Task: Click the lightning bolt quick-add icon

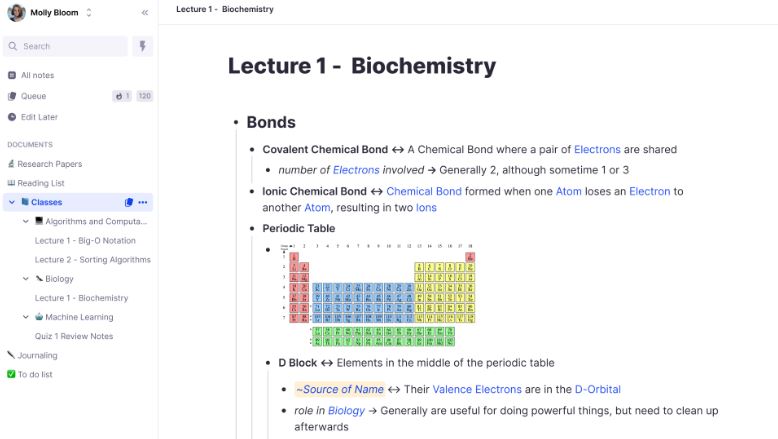Action: (x=142, y=46)
